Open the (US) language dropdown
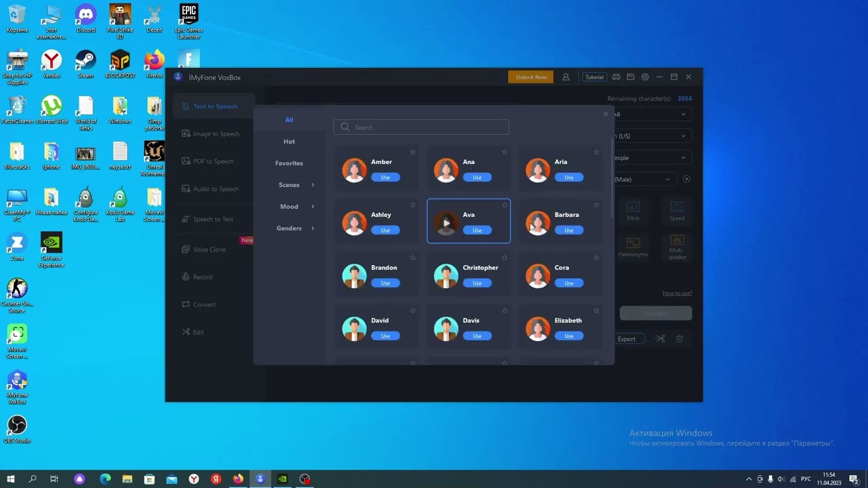The height and width of the screenshot is (488, 868). pyautogui.click(x=652, y=136)
